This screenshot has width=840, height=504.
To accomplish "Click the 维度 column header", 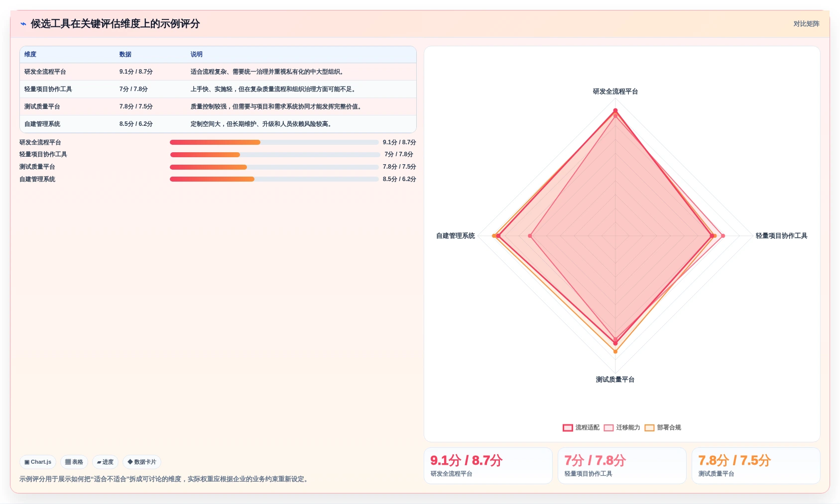I will 30,54.
